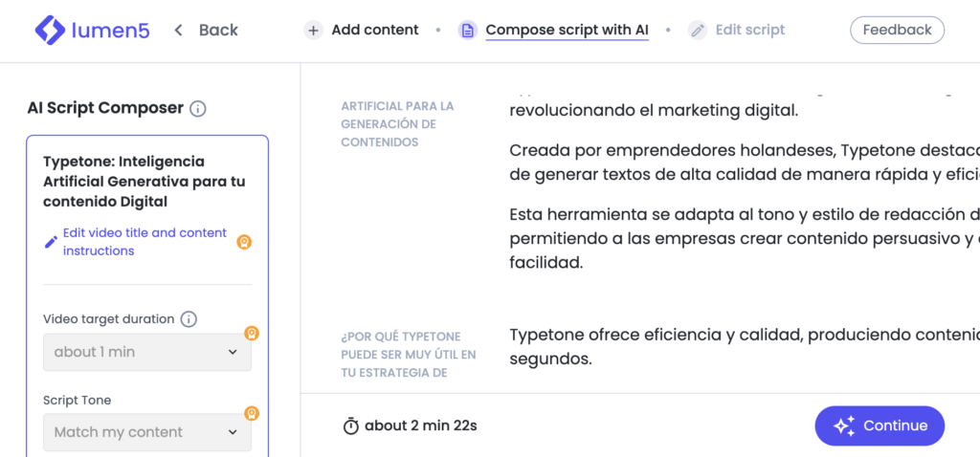Click pencil icon beside Edit video title

(x=51, y=242)
